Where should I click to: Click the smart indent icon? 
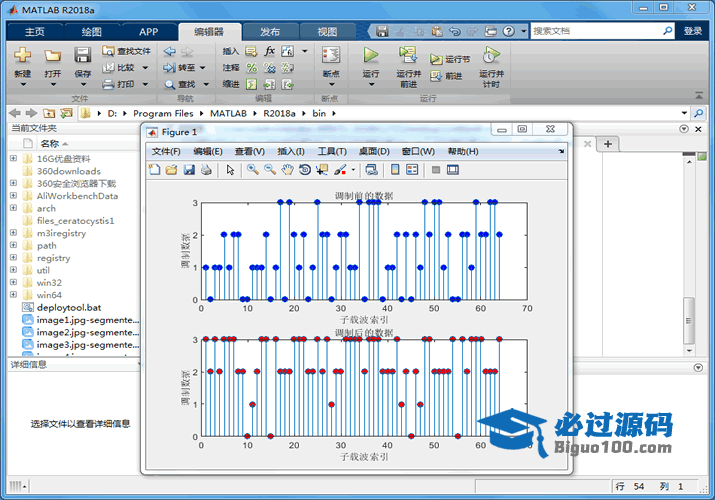(x=252, y=84)
